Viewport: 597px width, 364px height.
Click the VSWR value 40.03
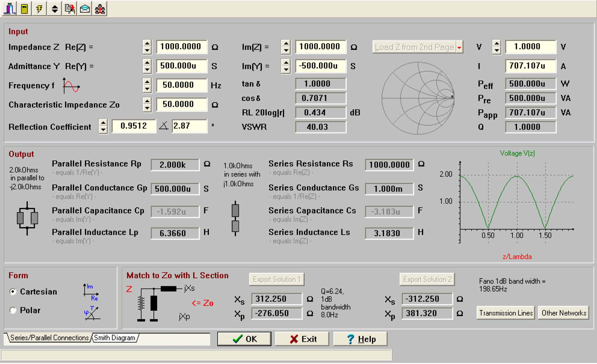[321, 127]
